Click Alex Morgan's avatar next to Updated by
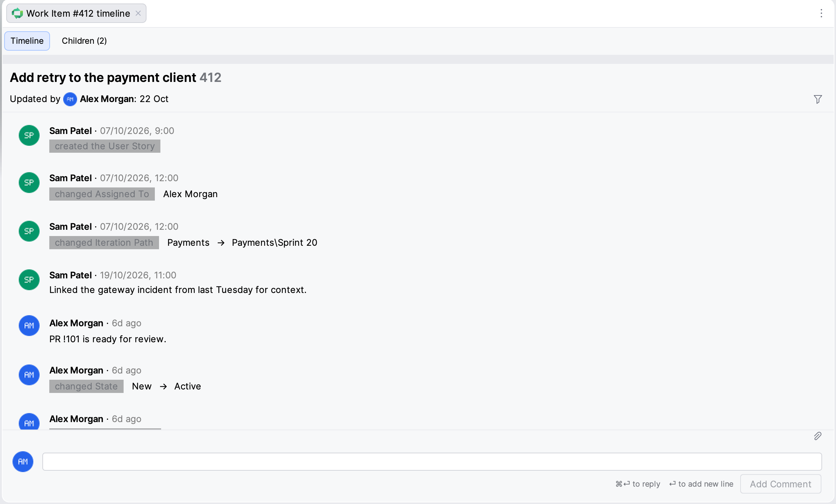 click(70, 99)
